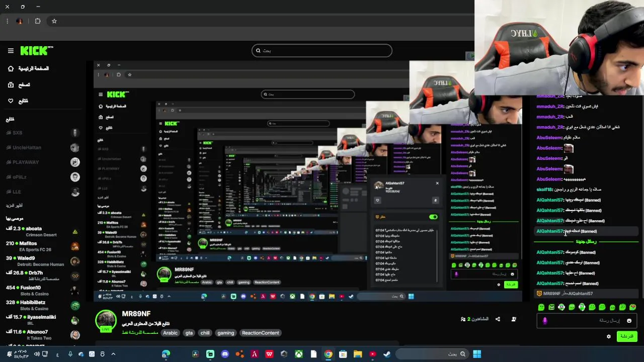Open File Explorer from taskbar
Viewport: 644px width, 362px height.
coord(358,354)
